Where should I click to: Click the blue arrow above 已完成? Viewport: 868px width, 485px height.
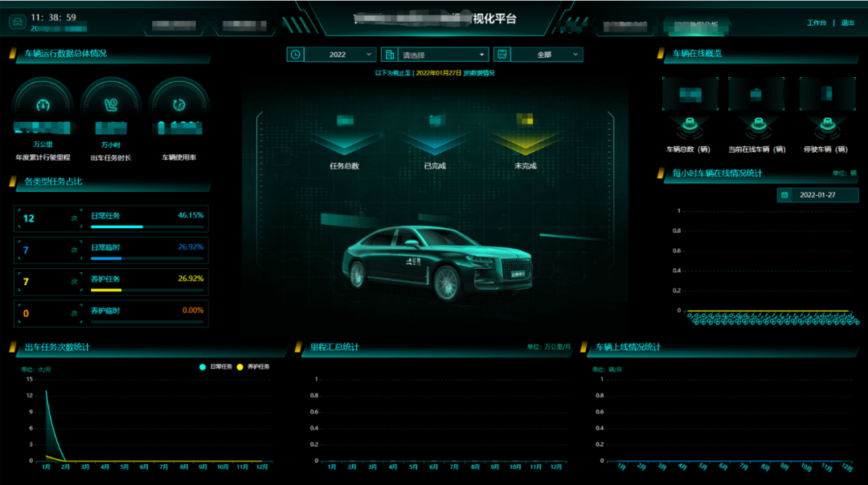[x=435, y=145]
